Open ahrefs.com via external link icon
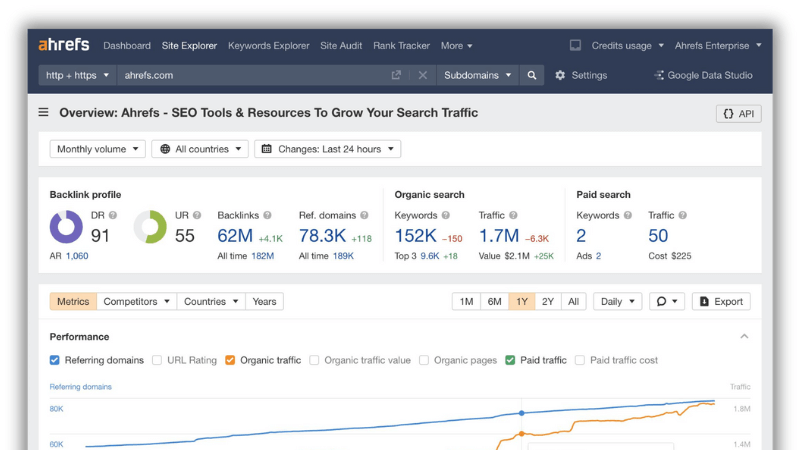Image resolution: width=800 pixels, height=450 pixels. [x=396, y=76]
